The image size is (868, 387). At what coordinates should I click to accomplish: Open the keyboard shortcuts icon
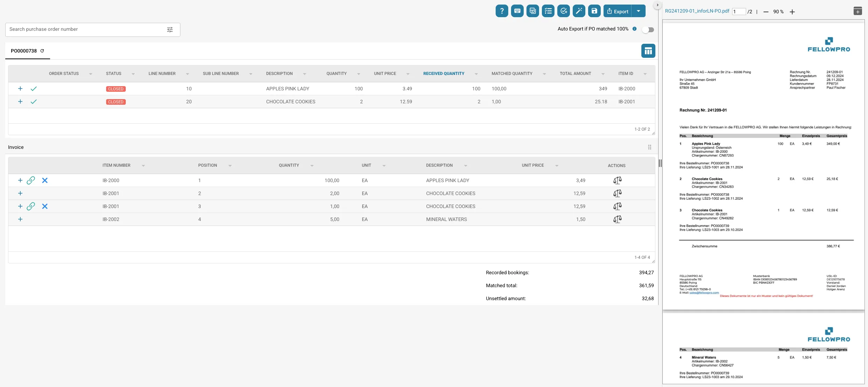tap(517, 11)
